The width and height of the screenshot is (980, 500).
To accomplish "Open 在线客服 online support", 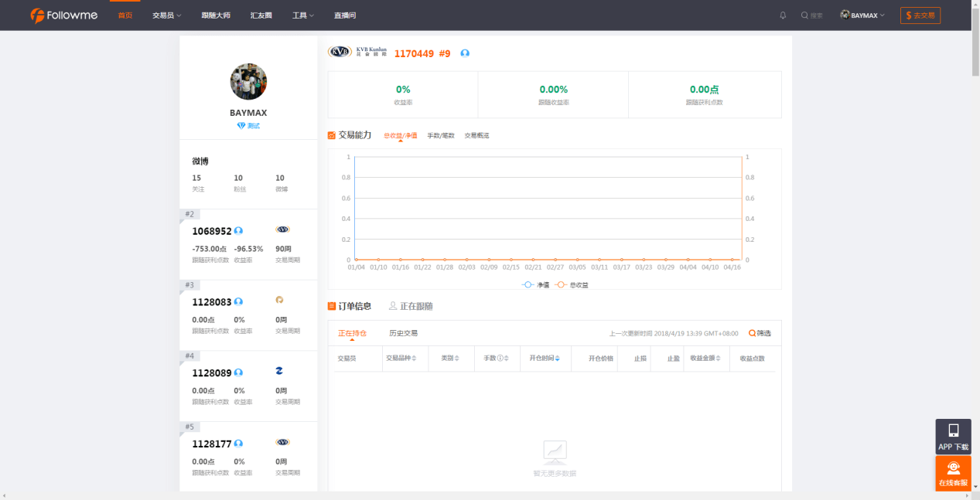I will pos(953,473).
